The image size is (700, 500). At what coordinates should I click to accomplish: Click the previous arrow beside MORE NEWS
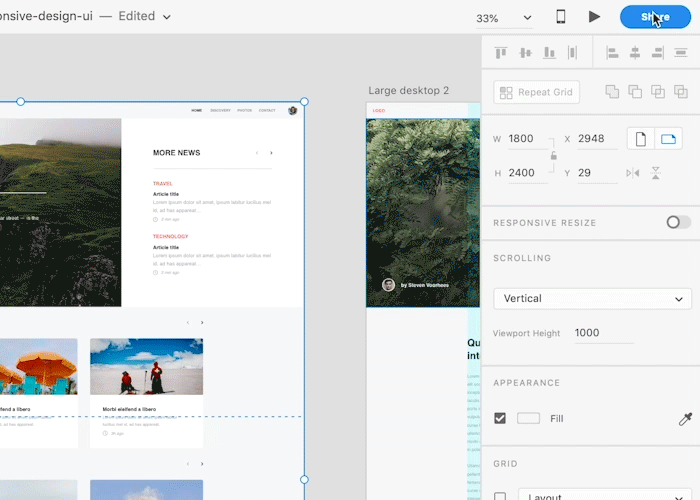[x=257, y=153]
